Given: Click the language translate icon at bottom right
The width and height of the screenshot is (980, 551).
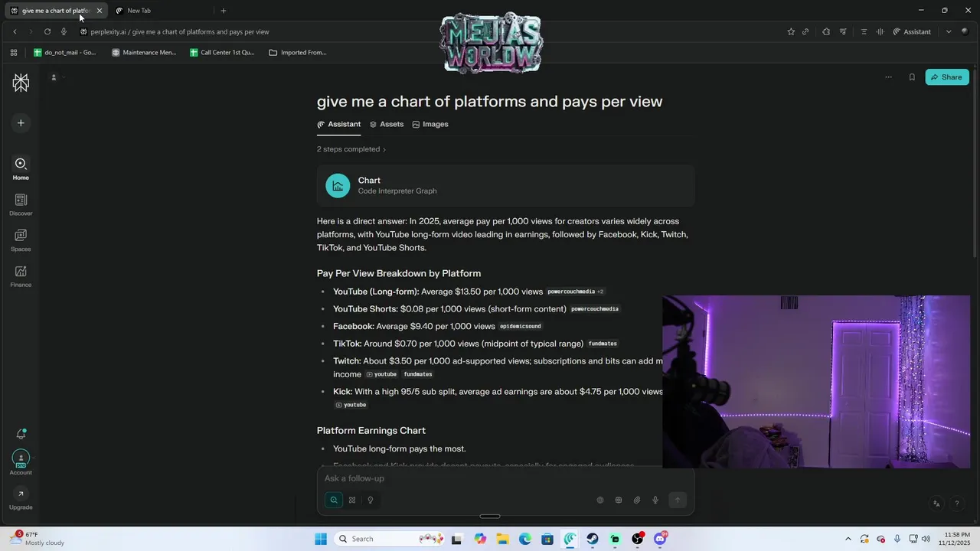Looking at the screenshot, I should click(x=936, y=504).
